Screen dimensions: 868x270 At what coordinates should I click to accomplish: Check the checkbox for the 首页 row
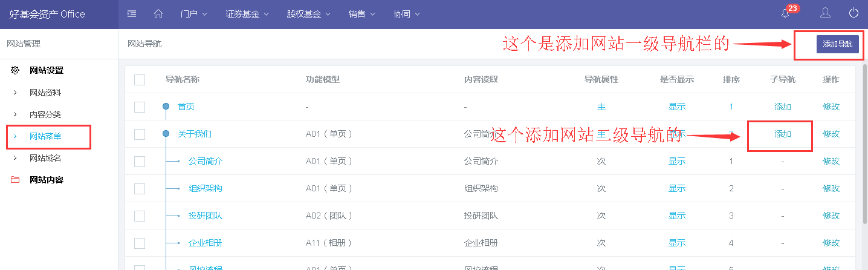(140, 107)
